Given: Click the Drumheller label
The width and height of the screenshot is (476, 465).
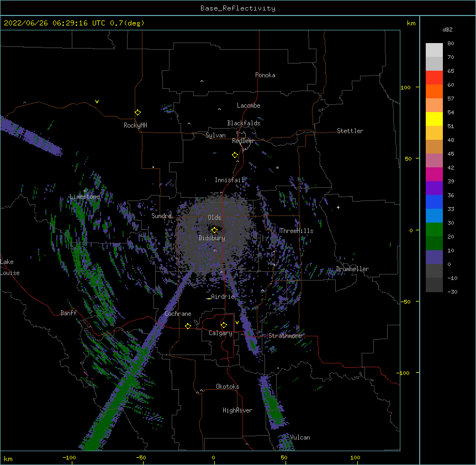Looking at the screenshot, I should (352, 269).
